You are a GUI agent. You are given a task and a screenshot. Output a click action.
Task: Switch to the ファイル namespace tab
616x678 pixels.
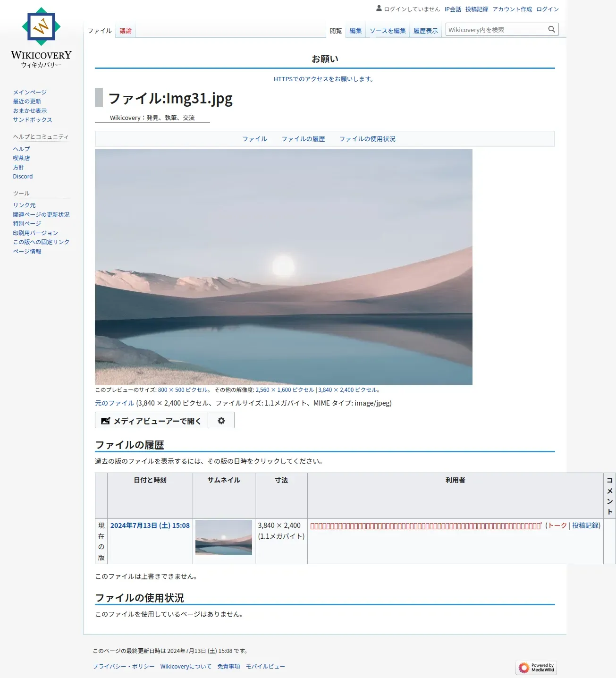click(x=100, y=31)
